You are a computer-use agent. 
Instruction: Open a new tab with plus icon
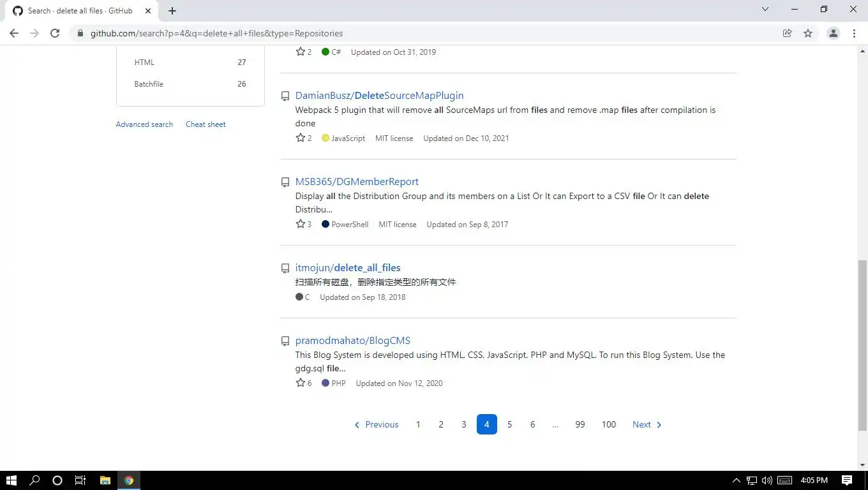(172, 11)
